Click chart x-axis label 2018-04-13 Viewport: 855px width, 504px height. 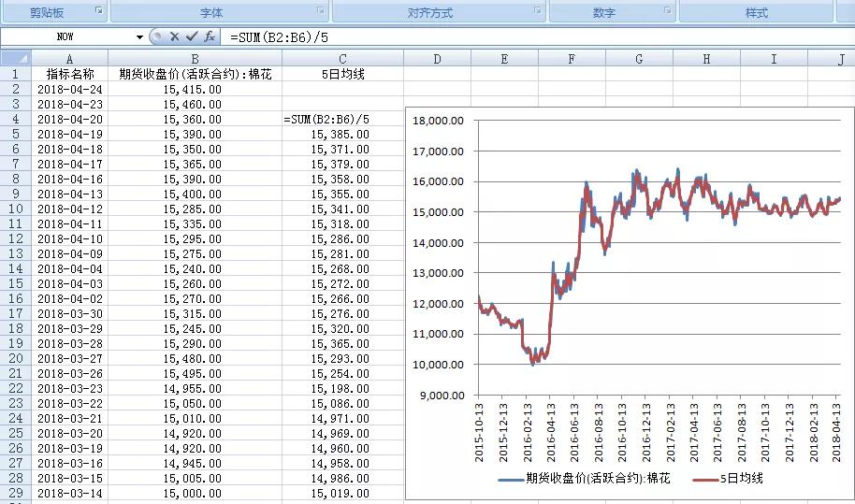pyautogui.click(x=837, y=433)
